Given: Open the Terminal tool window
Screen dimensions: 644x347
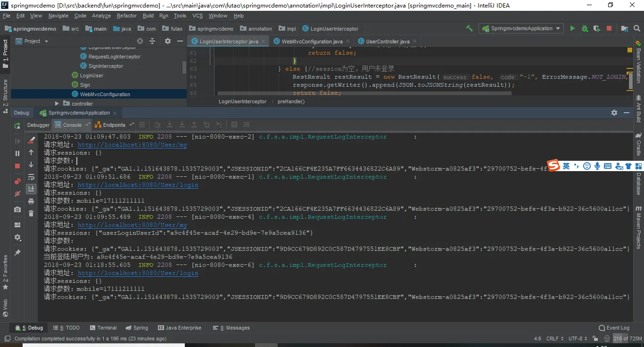Looking at the screenshot, I should pos(103,328).
